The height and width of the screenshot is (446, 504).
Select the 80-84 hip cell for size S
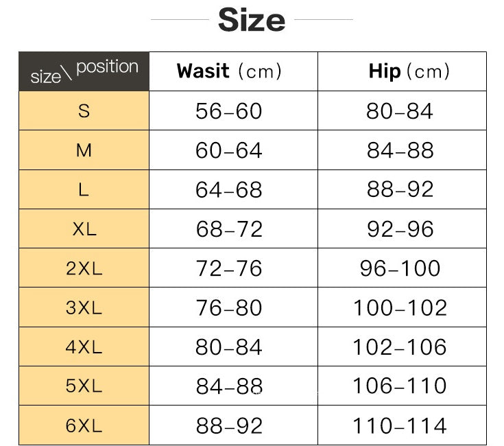[x=400, y=111]
